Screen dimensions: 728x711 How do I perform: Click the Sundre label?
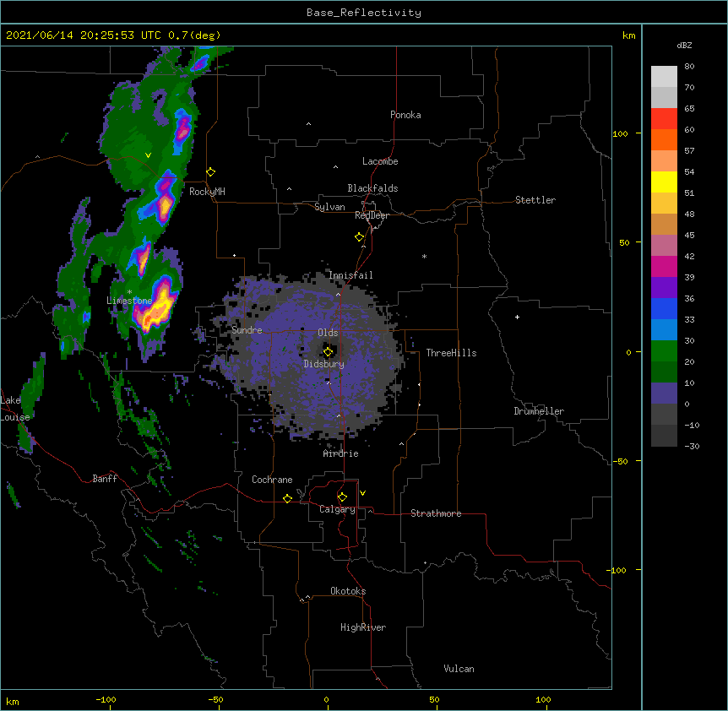pyautogui.click(x=247, y=330)
